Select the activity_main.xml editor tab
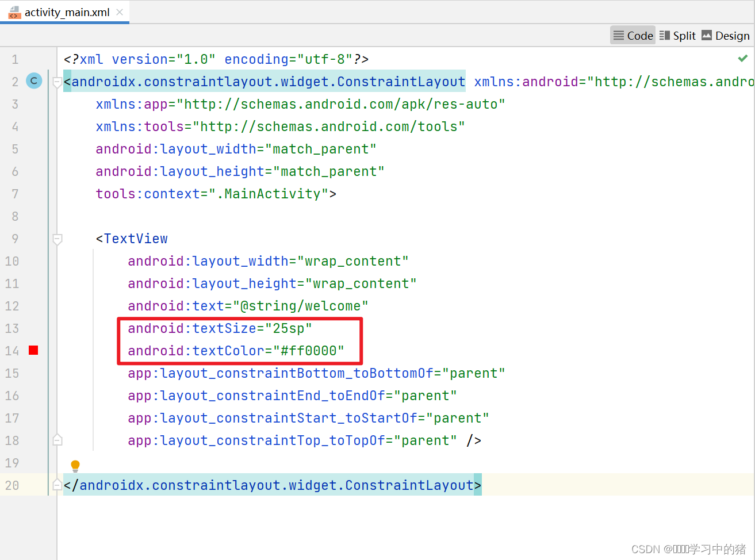The image size is (755, 560). (x=65, y=12)
